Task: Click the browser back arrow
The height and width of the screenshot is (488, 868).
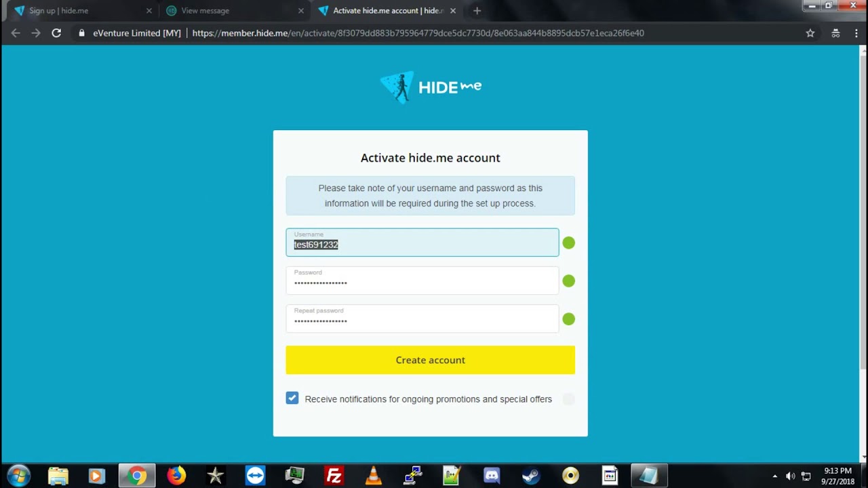Action: click(x=16, y=33)
